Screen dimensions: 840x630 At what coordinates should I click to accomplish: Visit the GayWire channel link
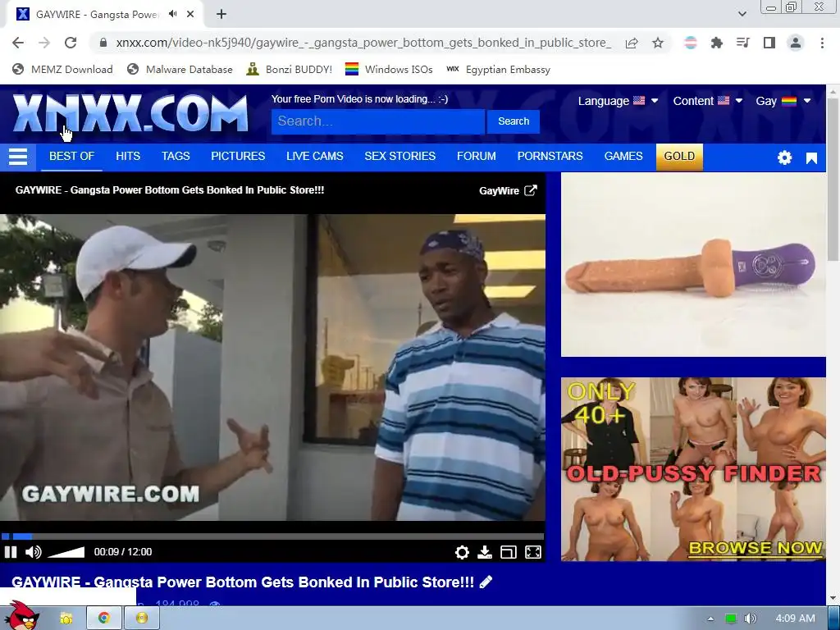pos(499,190)
